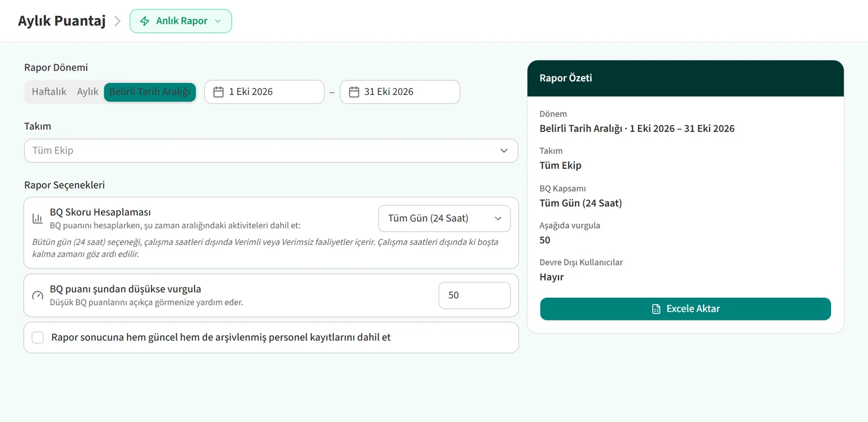
Task: Select the Aylık period tab
Action: point(87,92)
